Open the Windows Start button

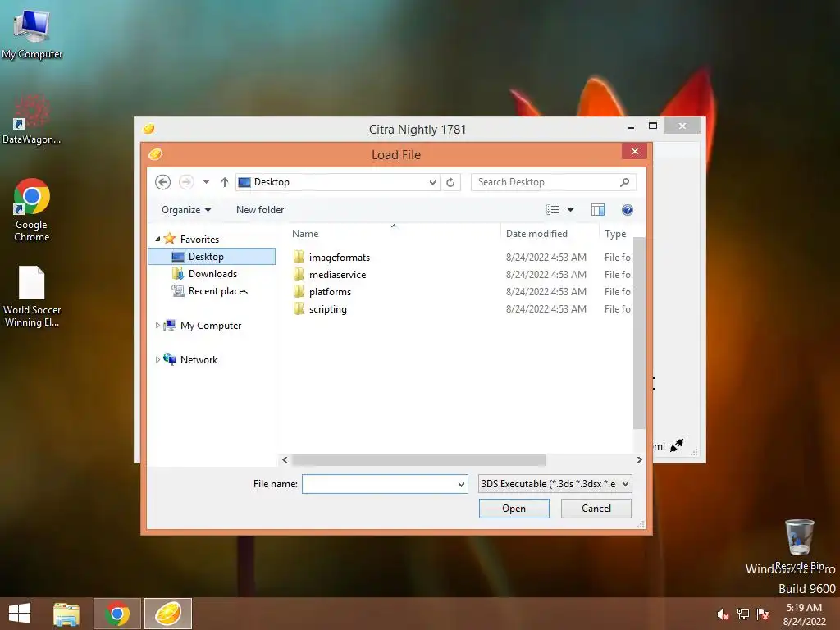[20, 614]
